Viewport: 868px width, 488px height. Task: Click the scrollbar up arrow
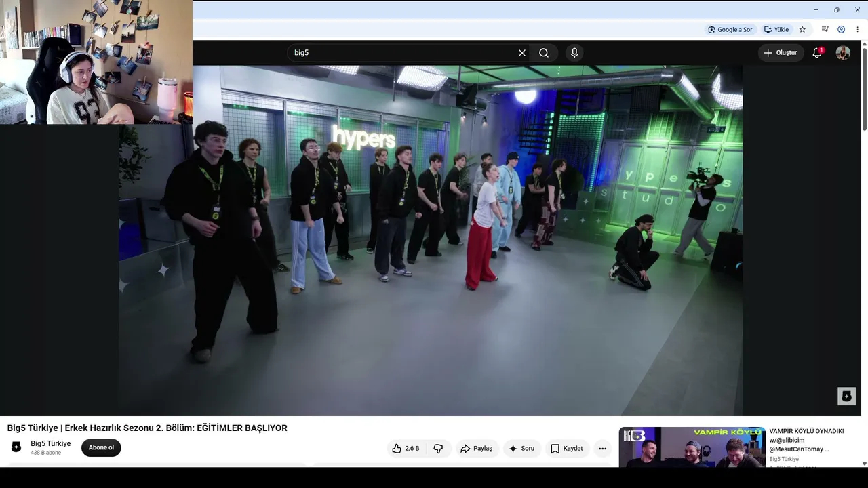pyautogui.click(x=865, y=43)
